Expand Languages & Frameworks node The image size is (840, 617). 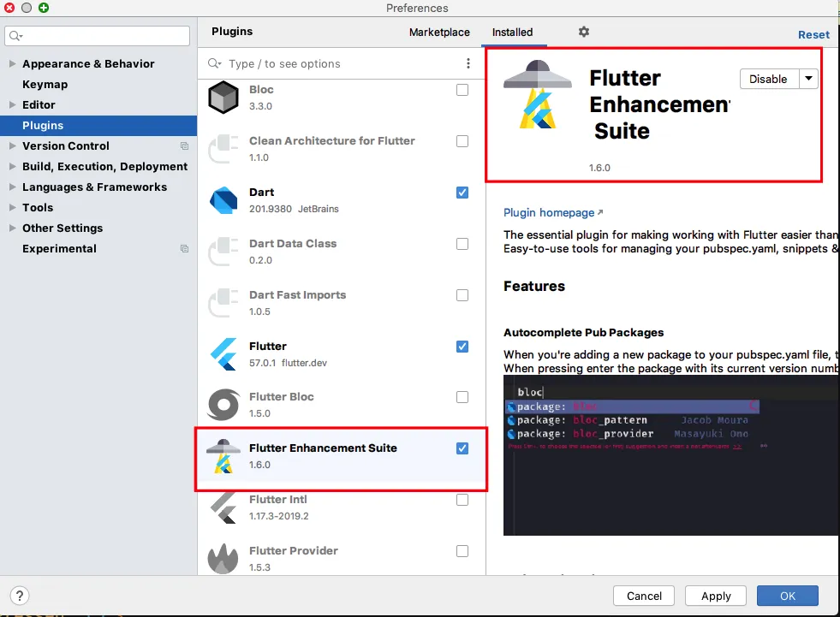pyautogui.click(x=12, y=187)
